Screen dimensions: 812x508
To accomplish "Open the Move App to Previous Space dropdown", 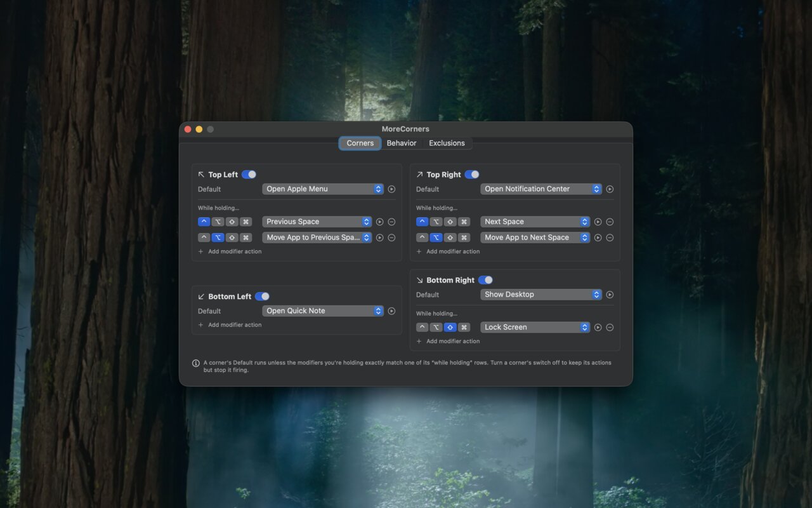I will click(317, 237).
